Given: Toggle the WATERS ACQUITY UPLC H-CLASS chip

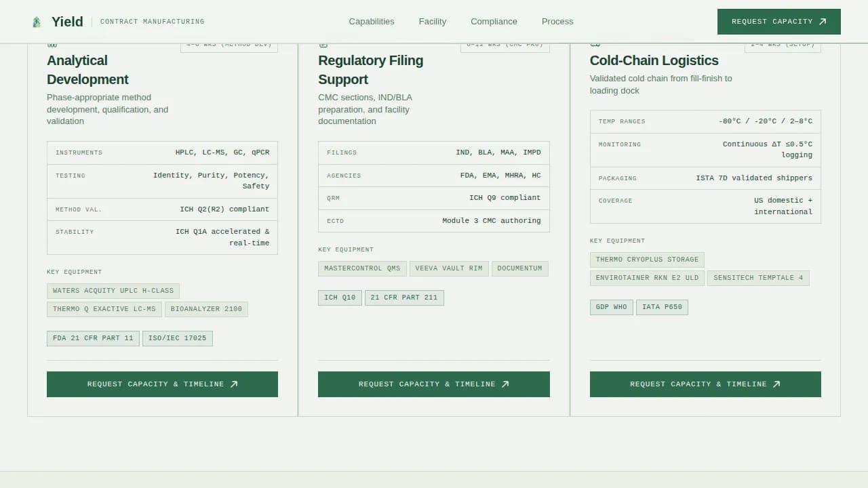Looking at the screenshot, I should tap(113, 291).
